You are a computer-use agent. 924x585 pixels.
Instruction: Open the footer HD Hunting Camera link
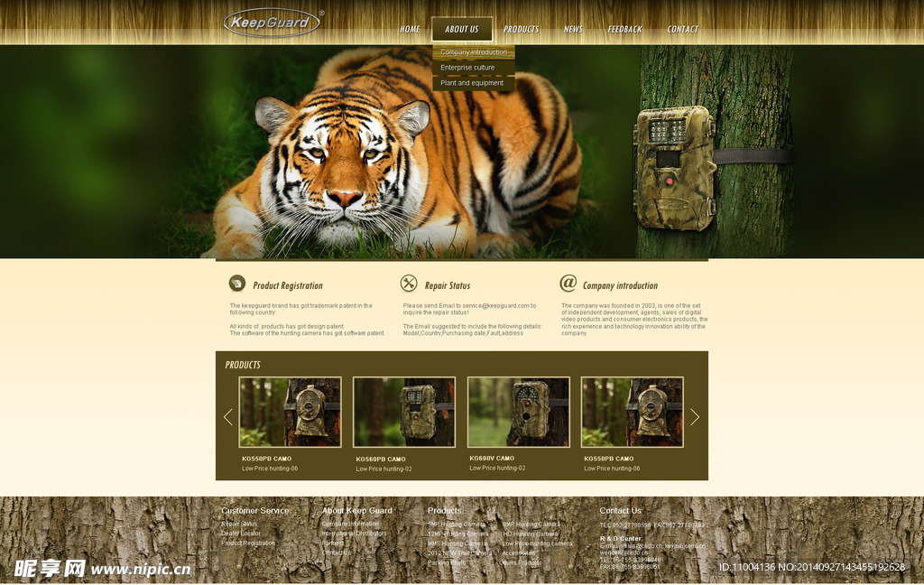[x=531, y=534]
